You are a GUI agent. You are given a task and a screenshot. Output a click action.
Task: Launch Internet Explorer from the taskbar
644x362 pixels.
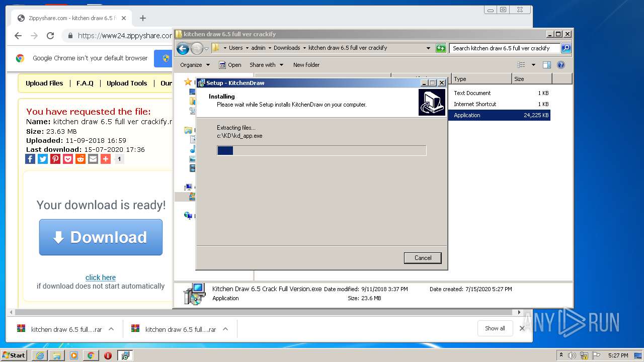(x=40, y=355)
